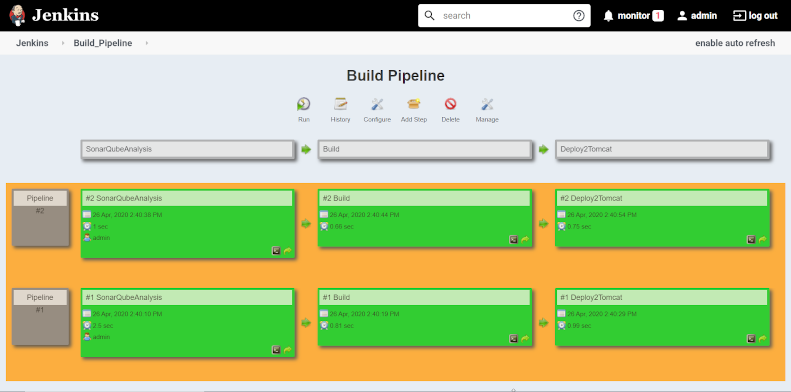Click the 2:40:19 PM timestamp
This screenshot has width=791, height=392.
click(364, 314)
